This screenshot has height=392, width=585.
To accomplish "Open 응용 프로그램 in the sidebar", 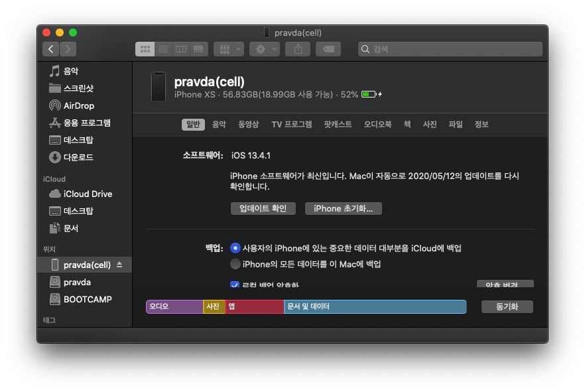I will [x=80, y=123].
